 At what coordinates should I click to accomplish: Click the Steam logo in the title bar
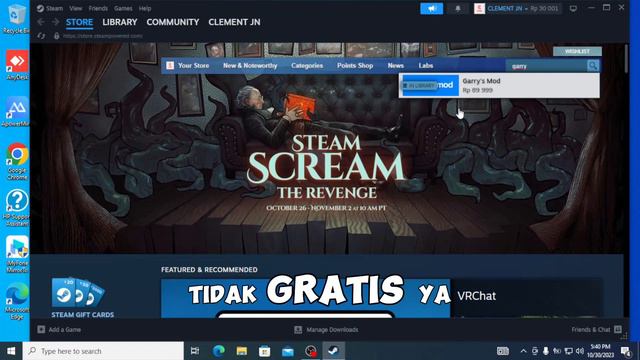(x=40, y=8)
